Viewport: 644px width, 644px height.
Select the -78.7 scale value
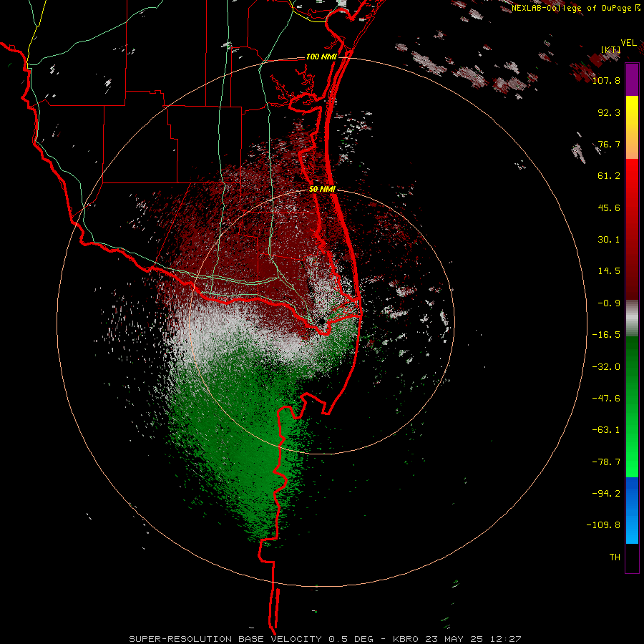coord(606,462)
